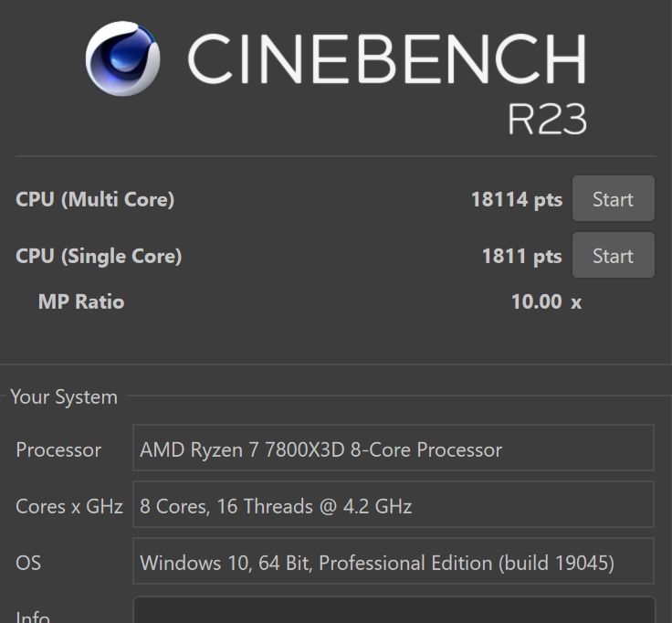Click the Your System section header
The height and width of the screenshot is (623, 672).
point(64,396)
